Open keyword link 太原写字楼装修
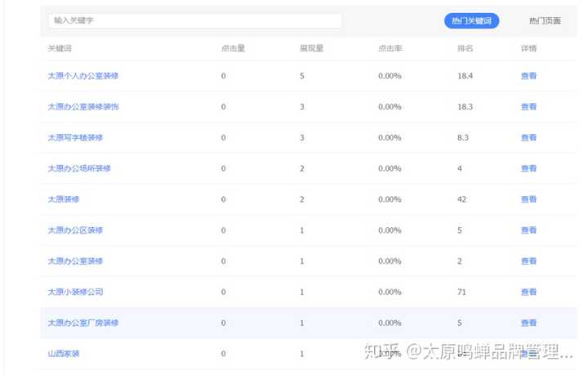588x375 pixels. 75,137
